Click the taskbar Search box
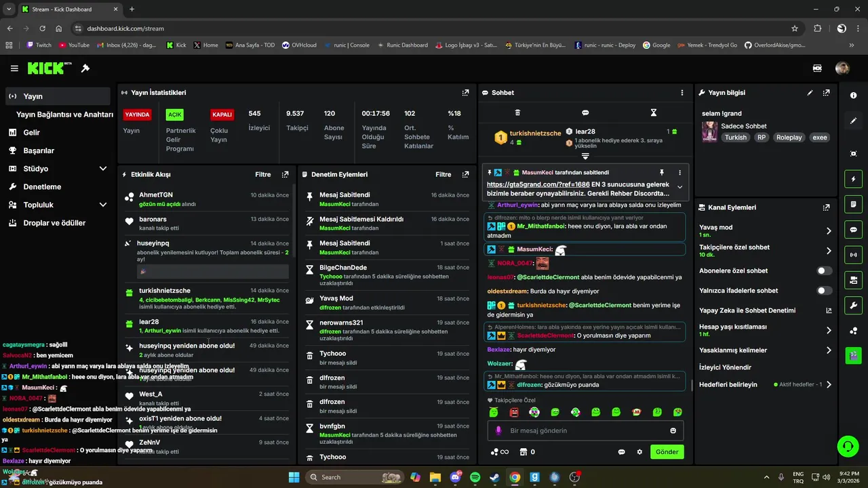The height and width of the screenshot is (488, 868). point(355,477)
